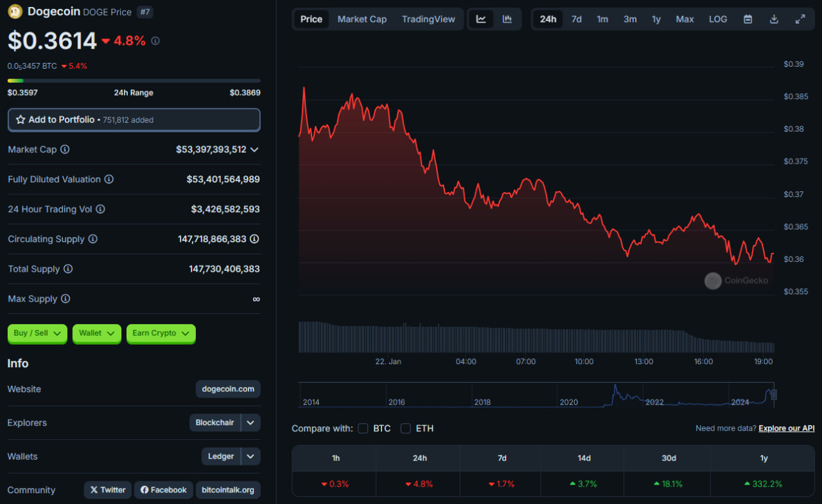Click the $0.3614 current price
The image size is (822, 504).
point(52,41)
